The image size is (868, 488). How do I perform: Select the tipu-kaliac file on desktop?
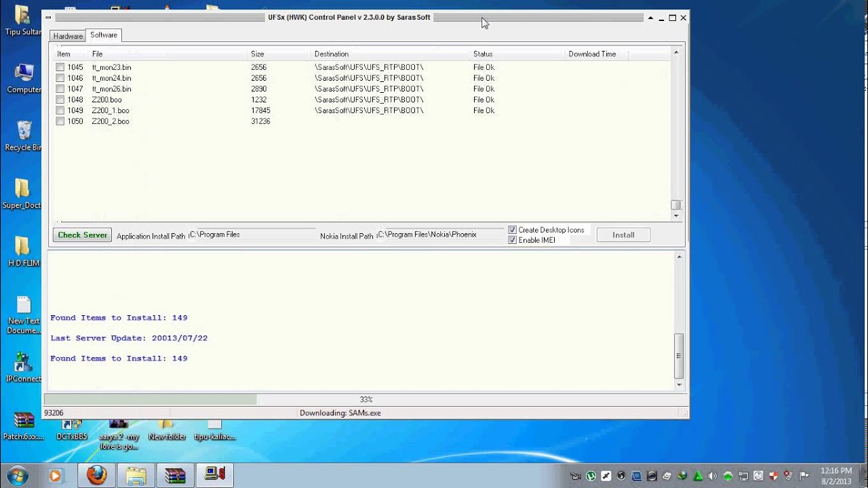tap(214, 431)
